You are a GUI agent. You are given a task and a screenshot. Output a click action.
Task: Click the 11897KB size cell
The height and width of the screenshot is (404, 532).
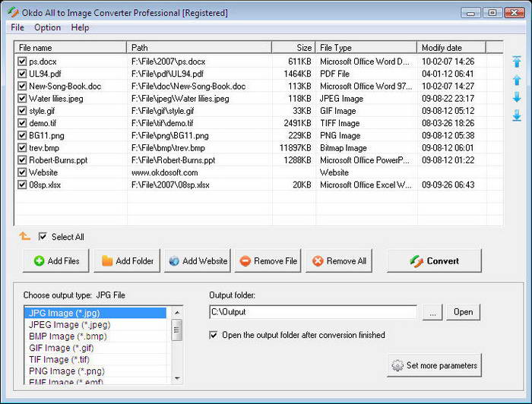click(x=295, y=148)
